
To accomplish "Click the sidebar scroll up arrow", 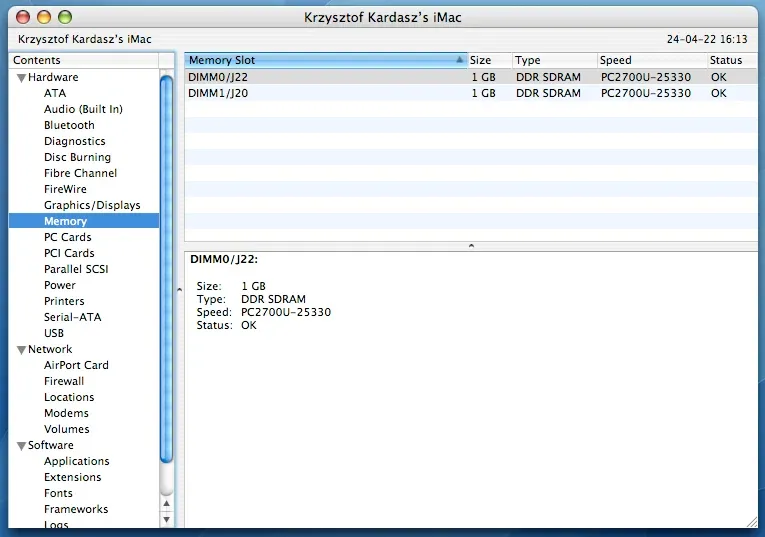I will coord(166,504).
